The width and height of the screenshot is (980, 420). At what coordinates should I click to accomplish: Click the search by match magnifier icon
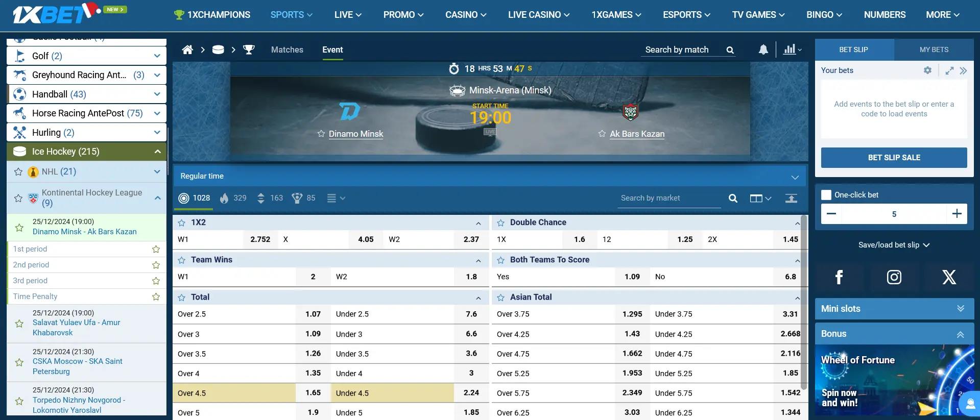730,50
